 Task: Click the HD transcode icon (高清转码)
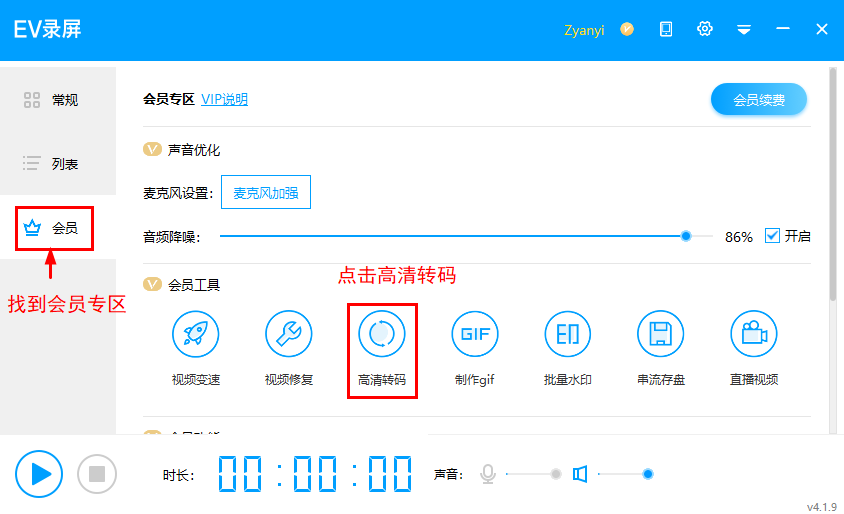382,334
